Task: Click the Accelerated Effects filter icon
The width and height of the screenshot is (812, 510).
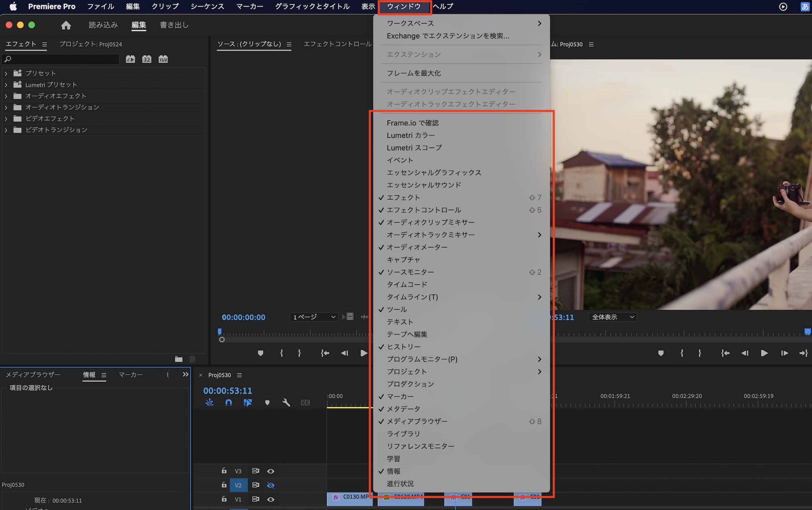Action: (130, 59)
